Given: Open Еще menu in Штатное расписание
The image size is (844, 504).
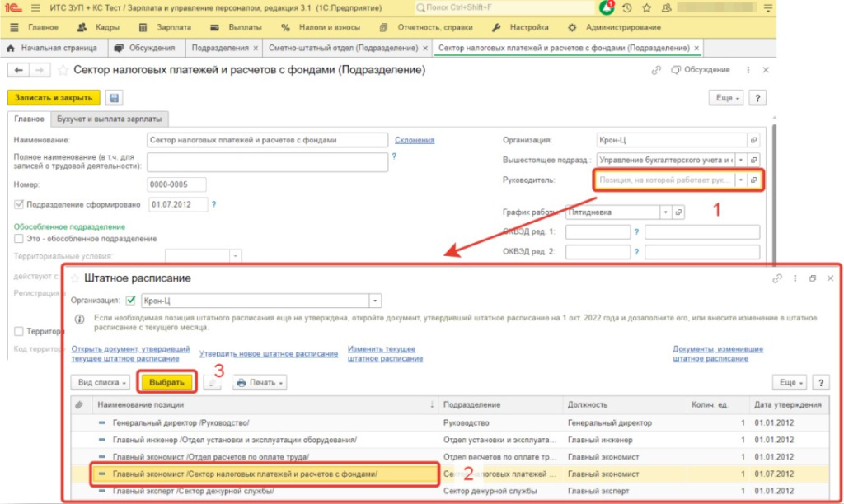Looking at the screenshot, I should (790, 382).
